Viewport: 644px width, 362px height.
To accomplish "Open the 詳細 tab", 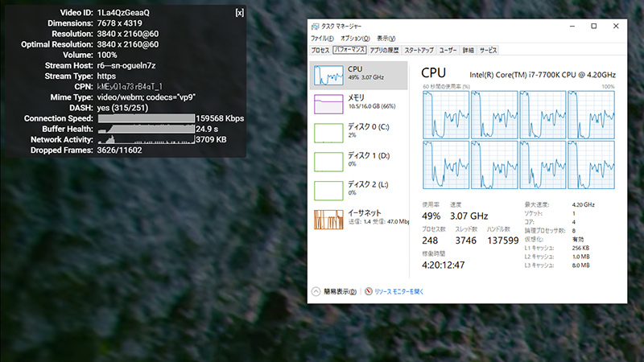I will click(x=469, y=50).
